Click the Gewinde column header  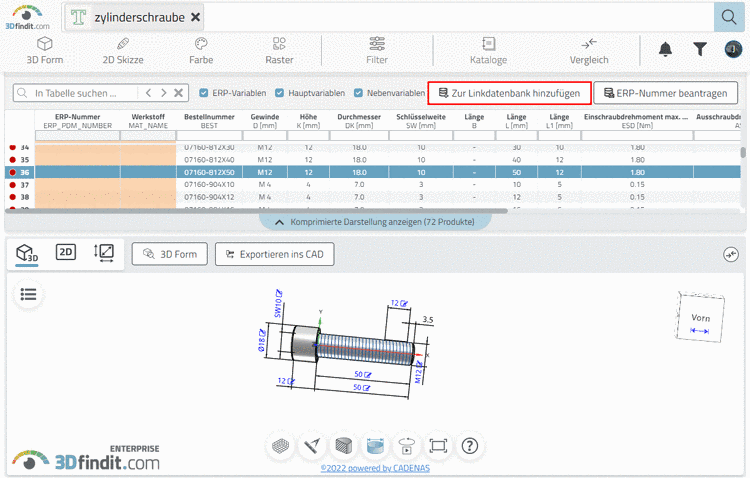pos(265,121)
